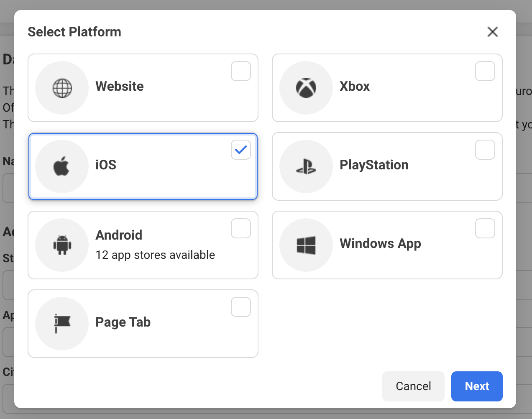
Task: Click the Page Tab flag icon
Action: [x=62, y=324]
